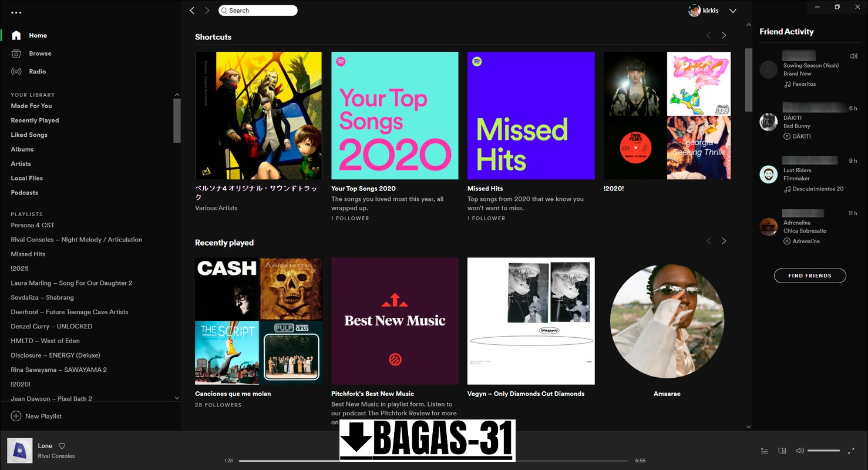The width and height of the screenshot is (868, 470).
Task: Open the bearded-face friend avatar
Action: [769, 174]
